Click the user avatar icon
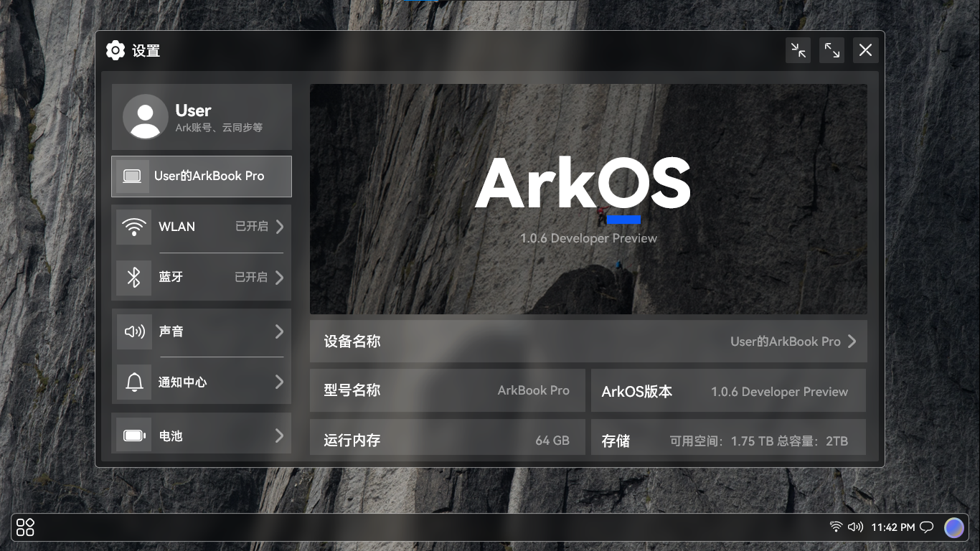980x551 pixels. (146, 116)
